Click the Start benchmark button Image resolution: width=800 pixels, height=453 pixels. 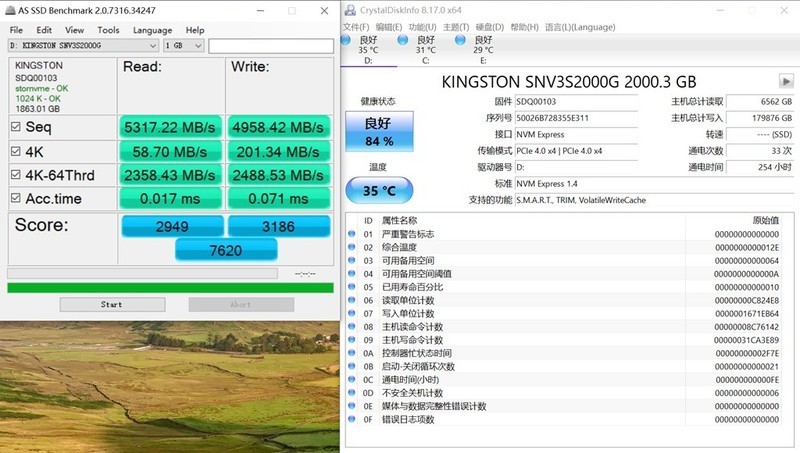pos(112,305)
